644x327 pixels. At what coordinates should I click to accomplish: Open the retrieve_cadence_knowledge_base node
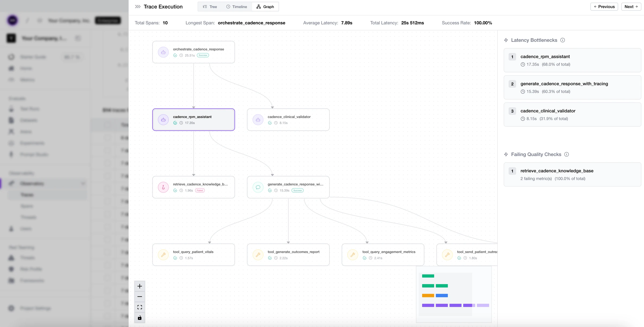pos(193,187)
